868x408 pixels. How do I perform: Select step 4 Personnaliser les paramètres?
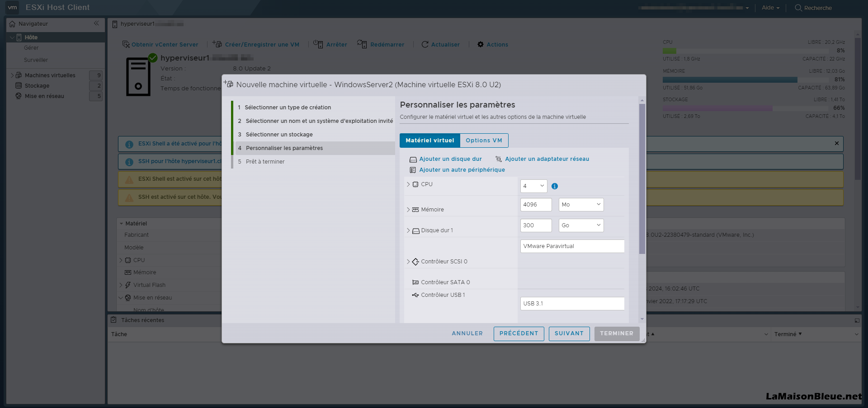[315, 148]
